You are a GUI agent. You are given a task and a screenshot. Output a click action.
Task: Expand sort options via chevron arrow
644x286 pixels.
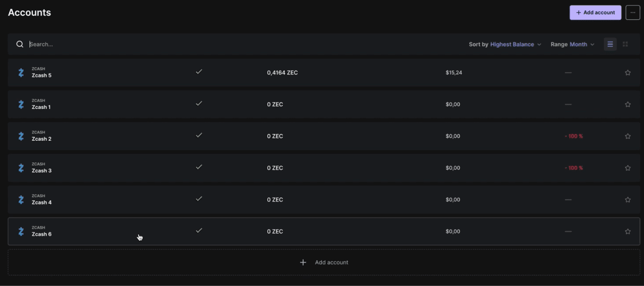(x=539, y=44)
